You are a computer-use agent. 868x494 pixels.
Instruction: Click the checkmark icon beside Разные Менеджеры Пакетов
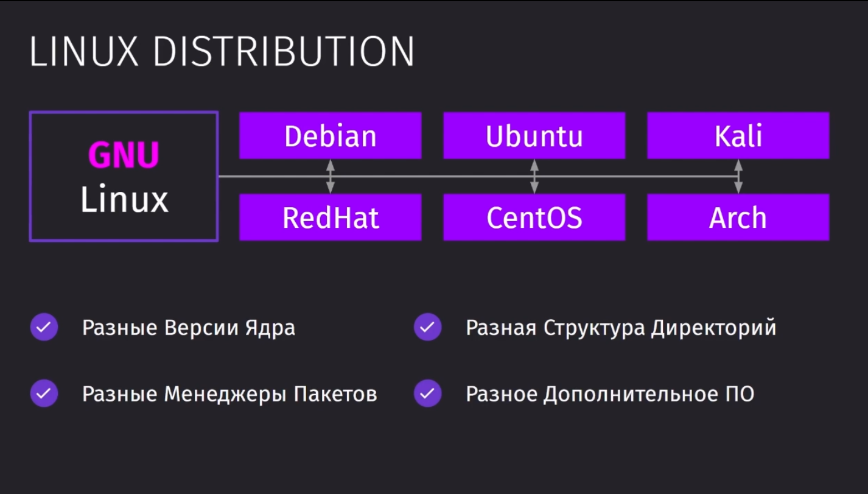tap(44, 393)
